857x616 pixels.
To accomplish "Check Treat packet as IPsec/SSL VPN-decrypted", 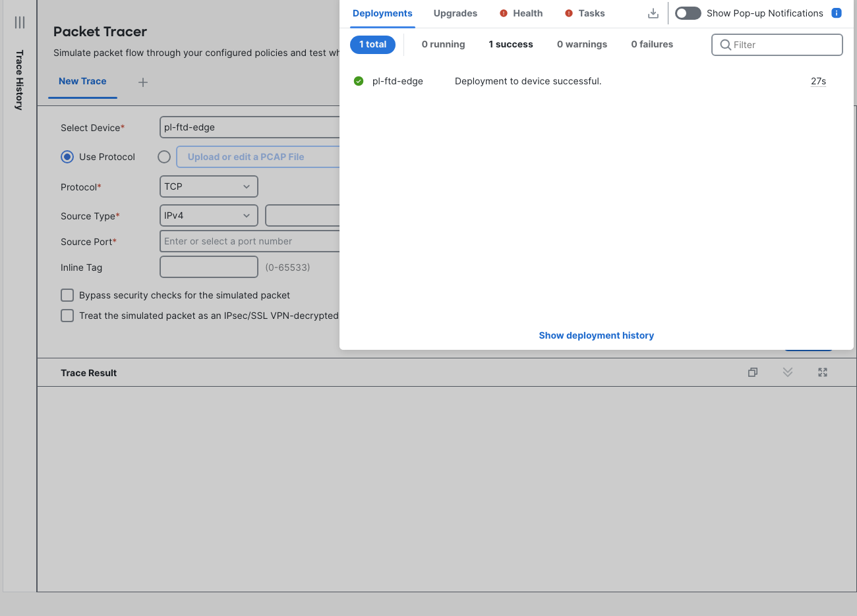I will tap(67, 316).
